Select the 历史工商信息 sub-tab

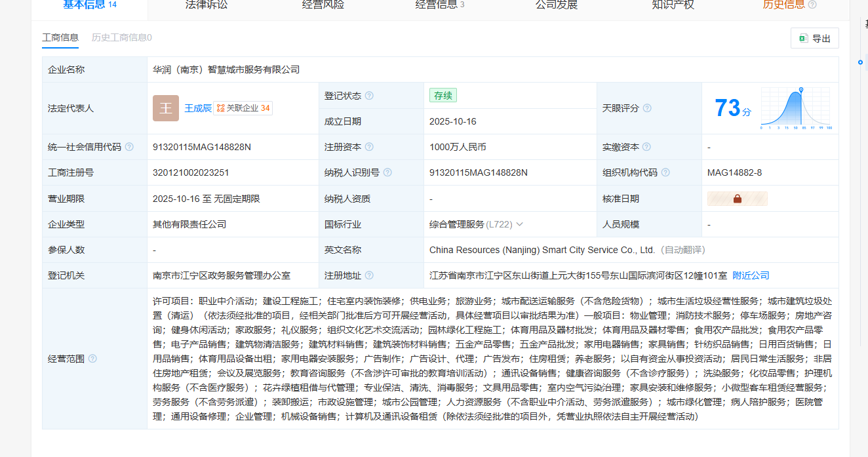click(122, 37)
